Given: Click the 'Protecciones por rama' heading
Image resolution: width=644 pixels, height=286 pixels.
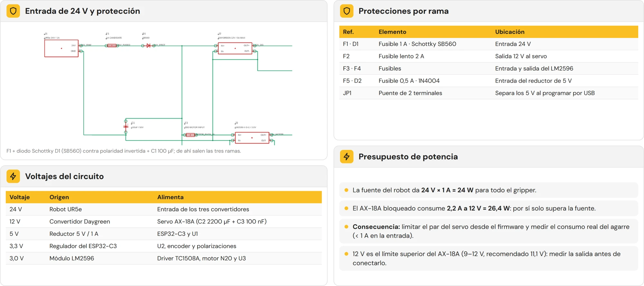Looking at the screenshot, I should point(403,11).
